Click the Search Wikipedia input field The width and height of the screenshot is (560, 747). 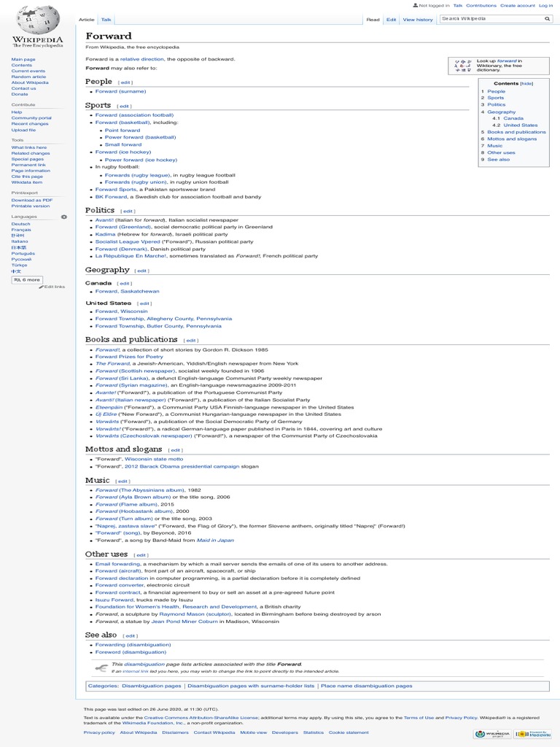click(491, 18)
